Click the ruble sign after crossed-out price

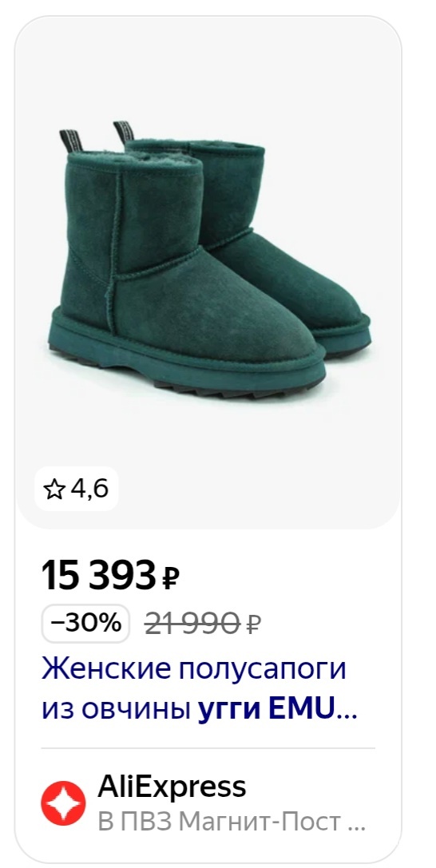click(x=252, y=625)
